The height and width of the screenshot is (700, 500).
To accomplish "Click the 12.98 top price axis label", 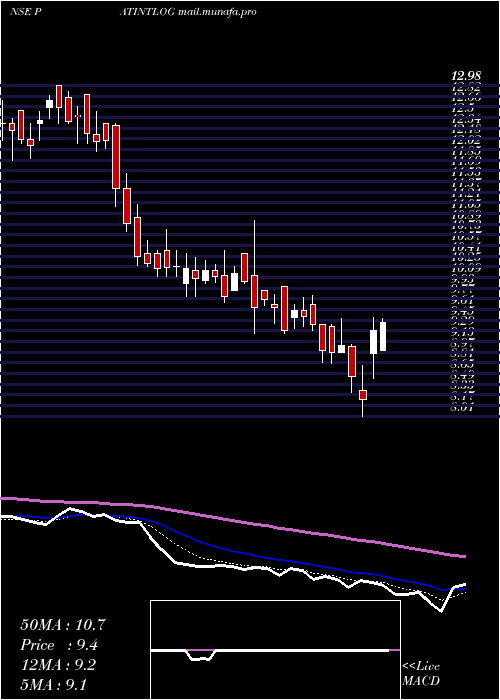I will pos(467,78).
